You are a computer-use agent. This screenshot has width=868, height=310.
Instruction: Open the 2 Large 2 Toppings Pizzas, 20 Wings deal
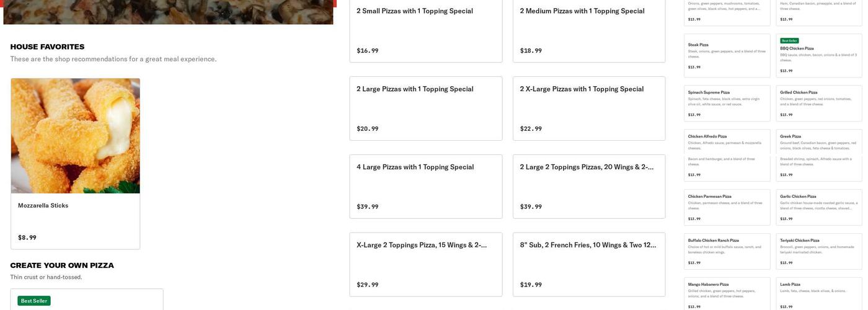pyautogui.click(x=588, y=186)
